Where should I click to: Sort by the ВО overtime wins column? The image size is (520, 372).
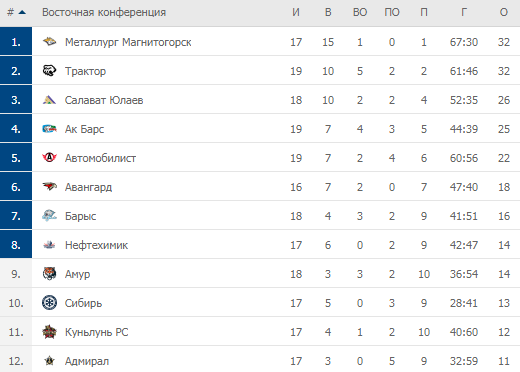(x=360, y=12)
